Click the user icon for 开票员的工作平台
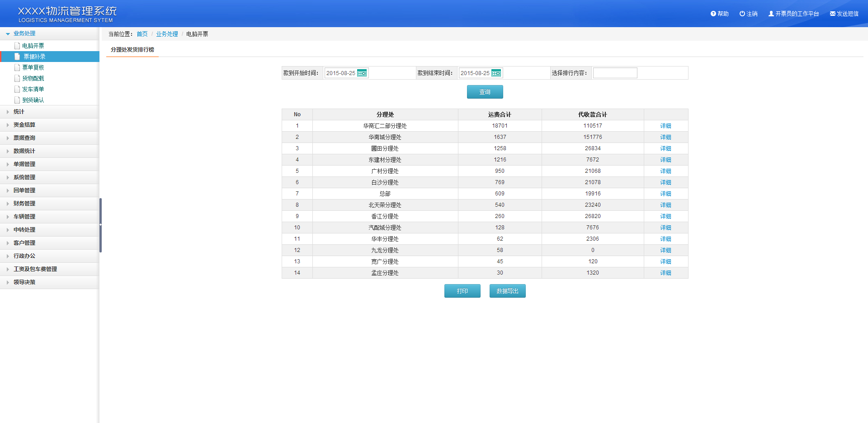 [771, 14]
